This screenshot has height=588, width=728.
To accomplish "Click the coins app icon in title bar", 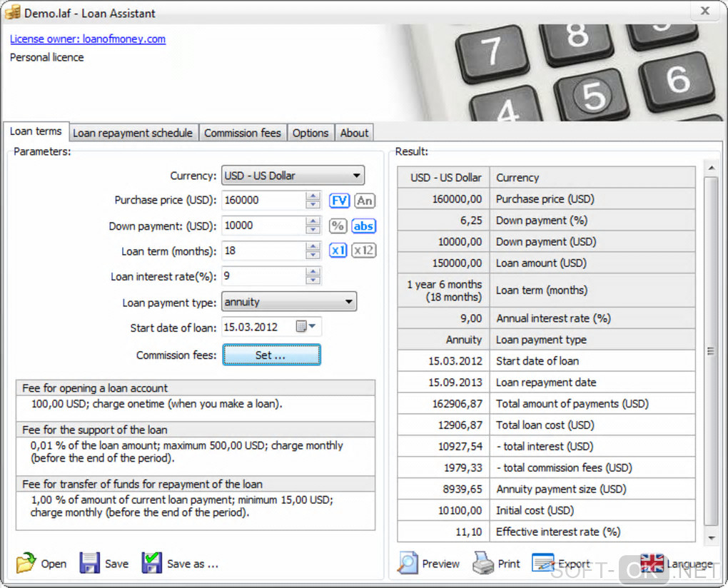I will pos(13,12).
